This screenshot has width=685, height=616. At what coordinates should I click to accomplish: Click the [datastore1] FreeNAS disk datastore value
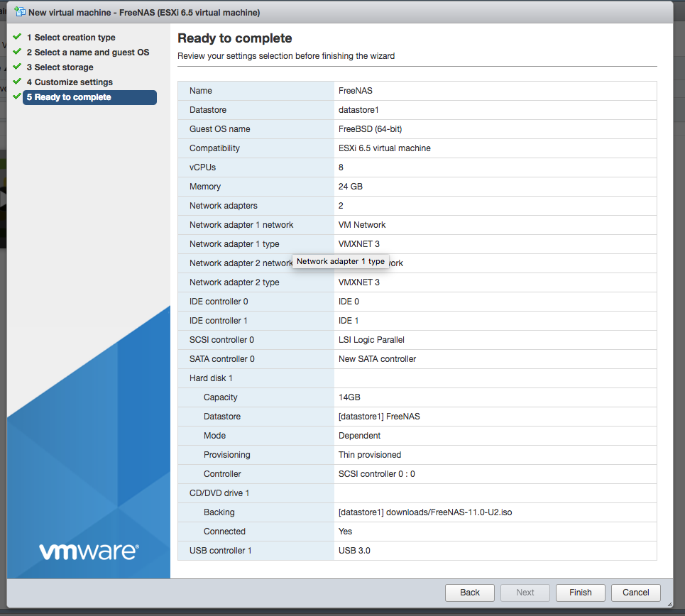(379, 417)
